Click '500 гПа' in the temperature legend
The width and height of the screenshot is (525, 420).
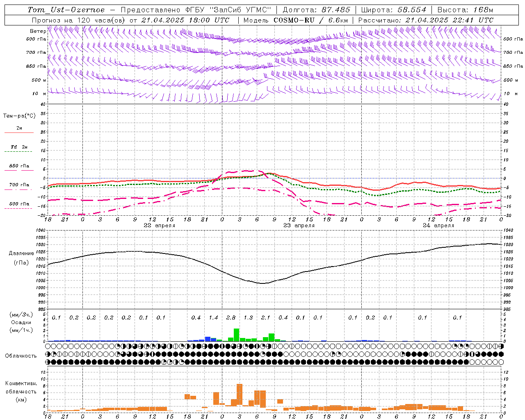click(x=19, y=204)
